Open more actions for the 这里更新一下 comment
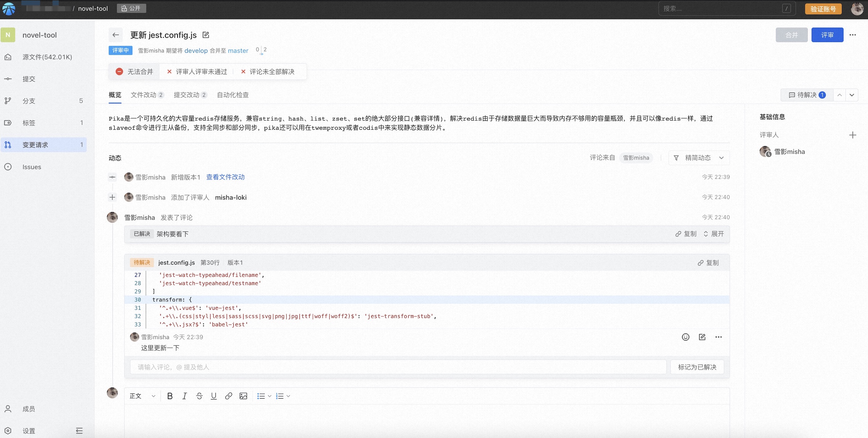868x438 pixels. coord(718,337)
